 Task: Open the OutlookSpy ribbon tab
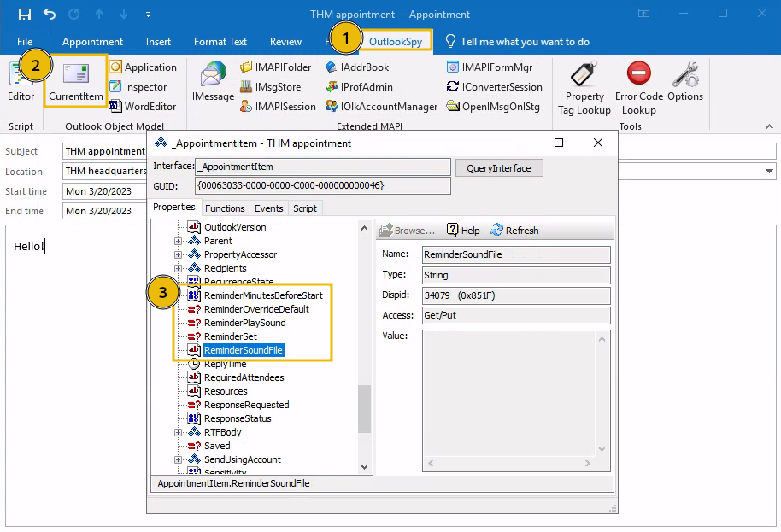tap(396, 41)
